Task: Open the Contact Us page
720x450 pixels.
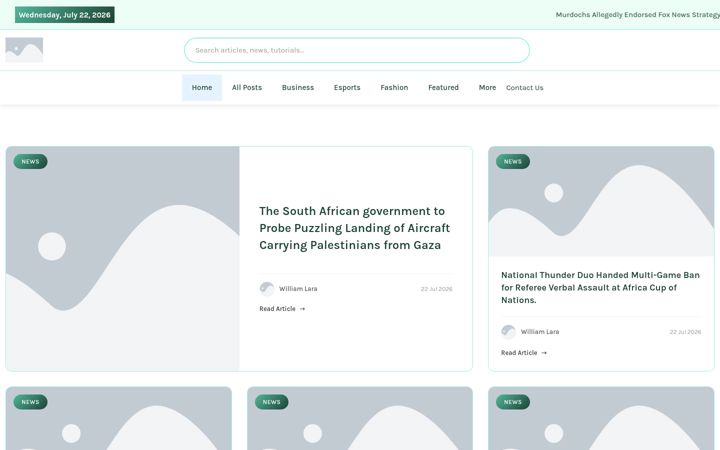Action: point(525,88)
